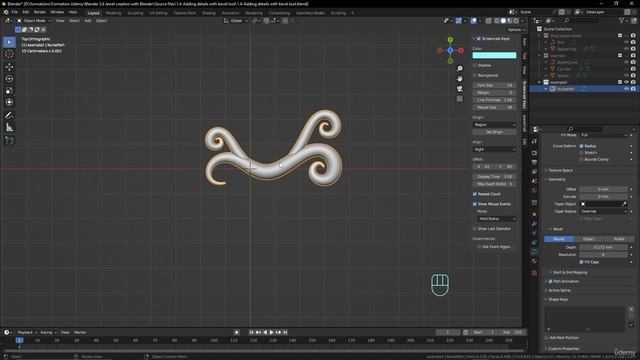Select the Move tool
640x360 pixels.
tap(9, 67)
